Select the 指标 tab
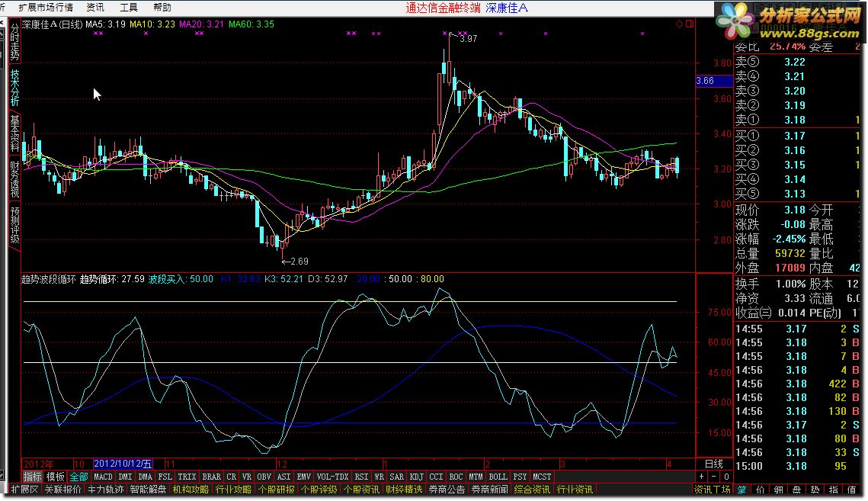Image resolution: width=868 pixels, height=501 pixels. [x=32, y=477]
